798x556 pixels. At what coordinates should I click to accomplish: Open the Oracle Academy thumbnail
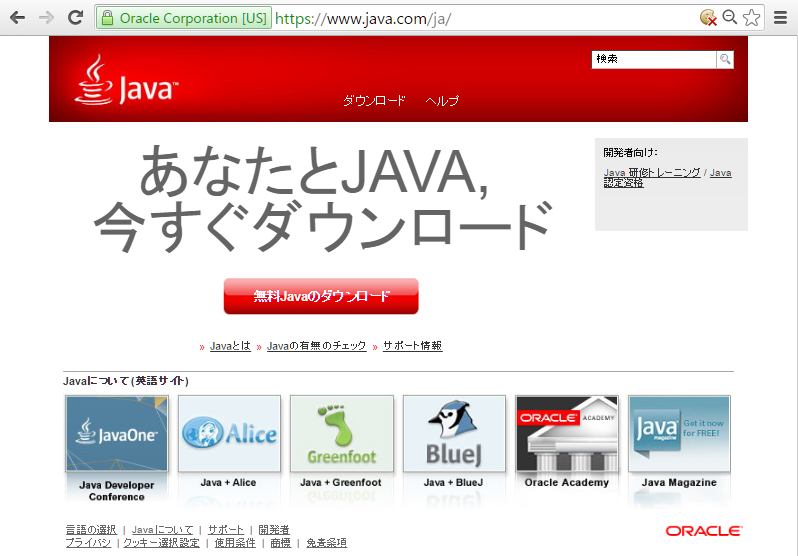(567, 433)
